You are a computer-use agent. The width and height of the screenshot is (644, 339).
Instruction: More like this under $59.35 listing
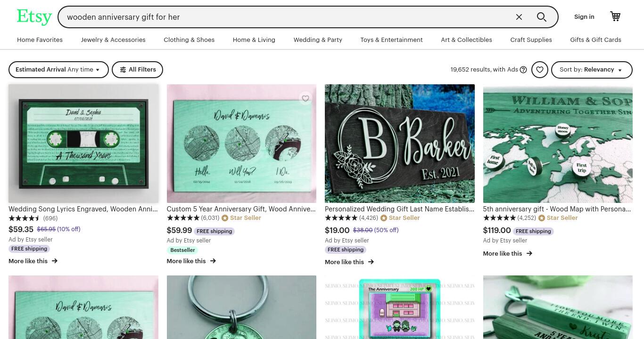click(x=33, y=261)
